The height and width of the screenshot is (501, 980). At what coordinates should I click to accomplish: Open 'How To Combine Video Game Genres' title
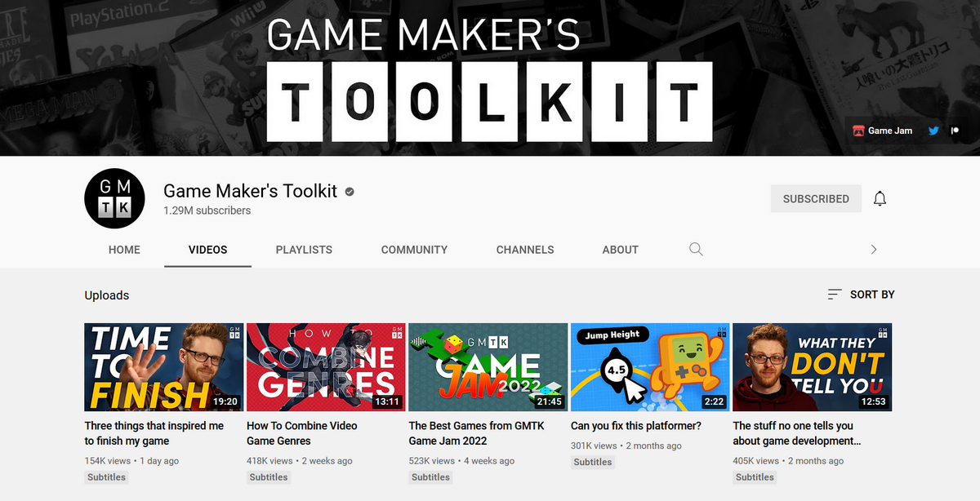coord(301,433)
